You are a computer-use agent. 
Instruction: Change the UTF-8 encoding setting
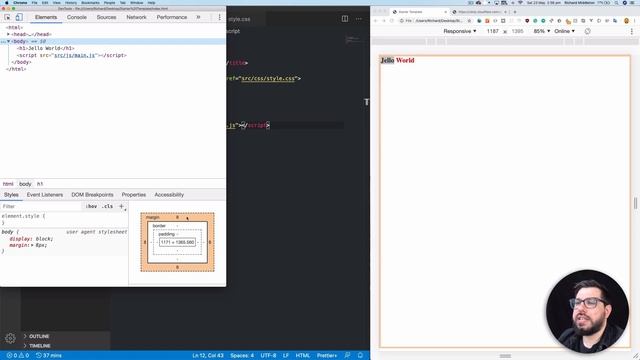pos(268,356)
